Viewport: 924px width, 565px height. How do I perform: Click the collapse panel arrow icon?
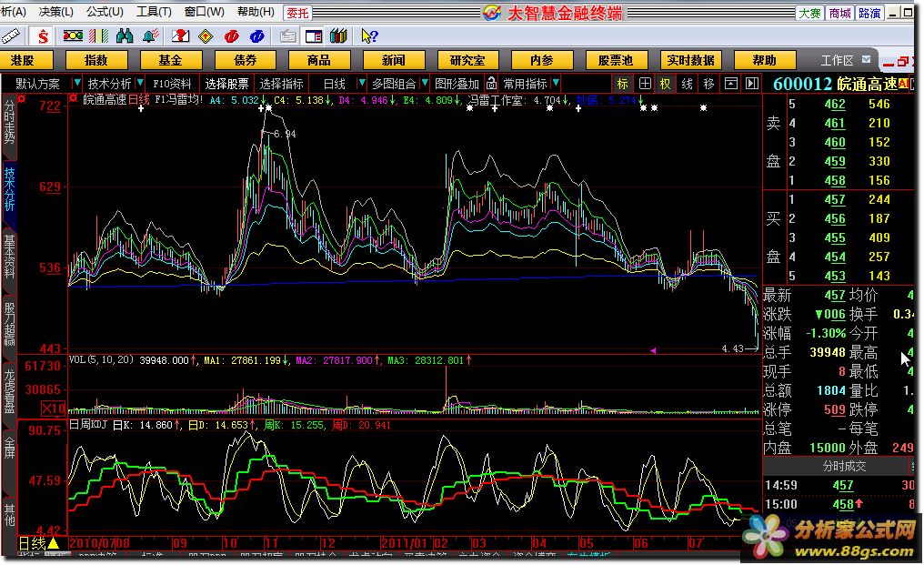click(x=730, y=84)
